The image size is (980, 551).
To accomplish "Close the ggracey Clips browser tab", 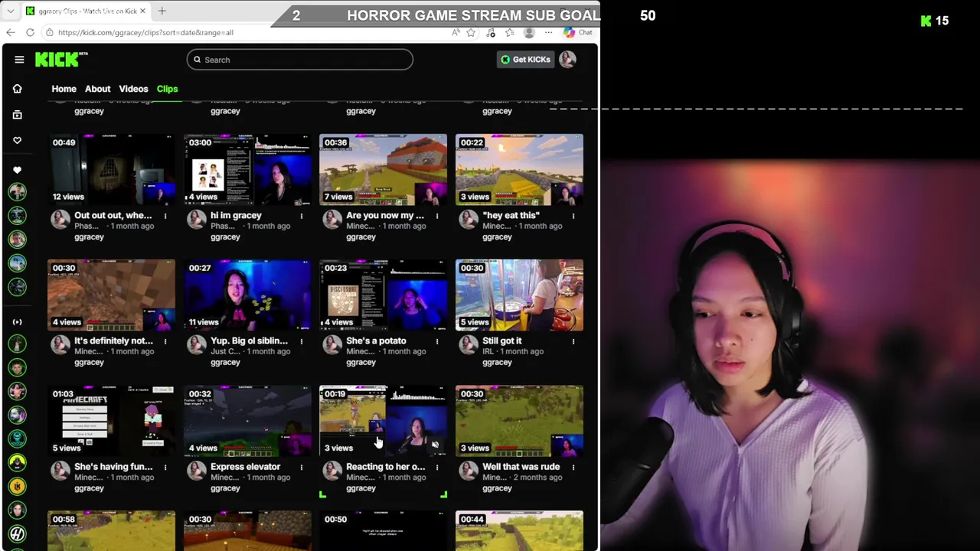I will pyautogui.click(x=143, y=11).
